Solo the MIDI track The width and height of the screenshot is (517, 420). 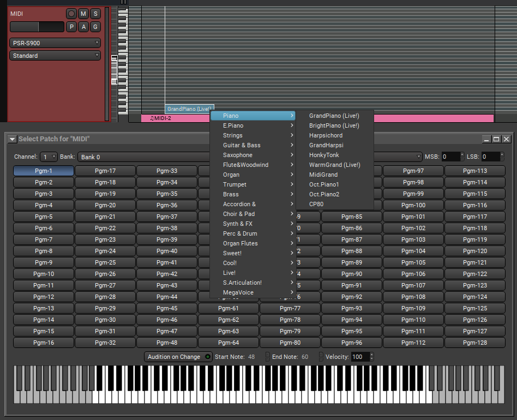95,14
